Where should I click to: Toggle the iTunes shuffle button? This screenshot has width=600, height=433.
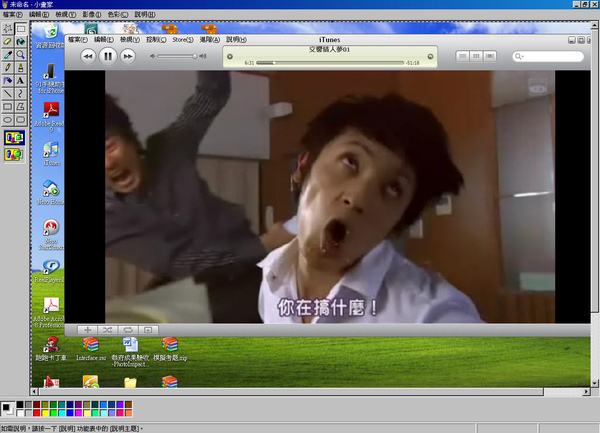108,330
